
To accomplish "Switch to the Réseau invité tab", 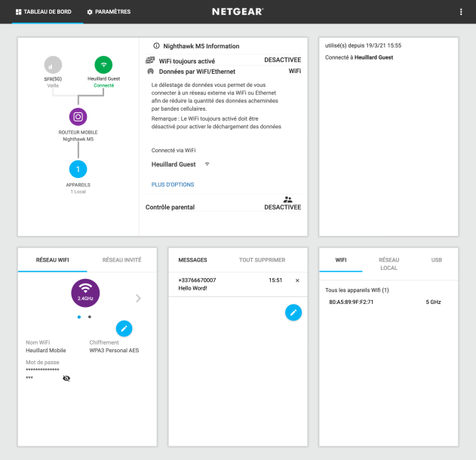I will [x=121, y=260].
